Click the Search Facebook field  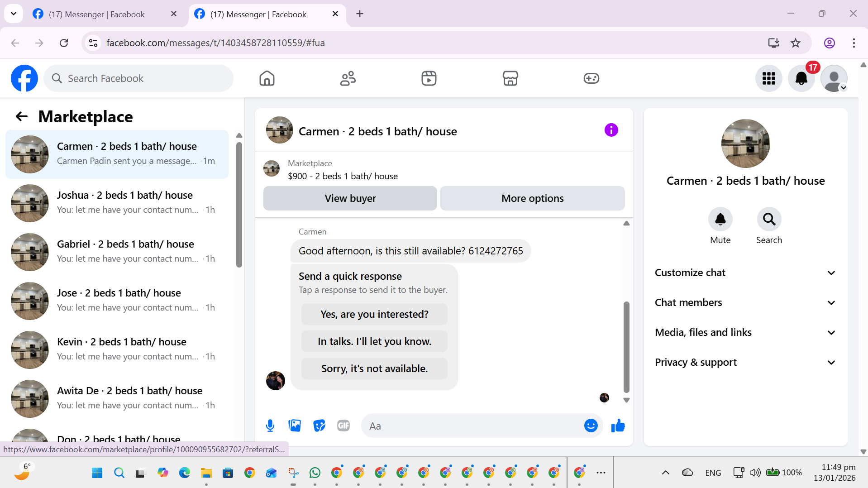click(x=138, y=78)
